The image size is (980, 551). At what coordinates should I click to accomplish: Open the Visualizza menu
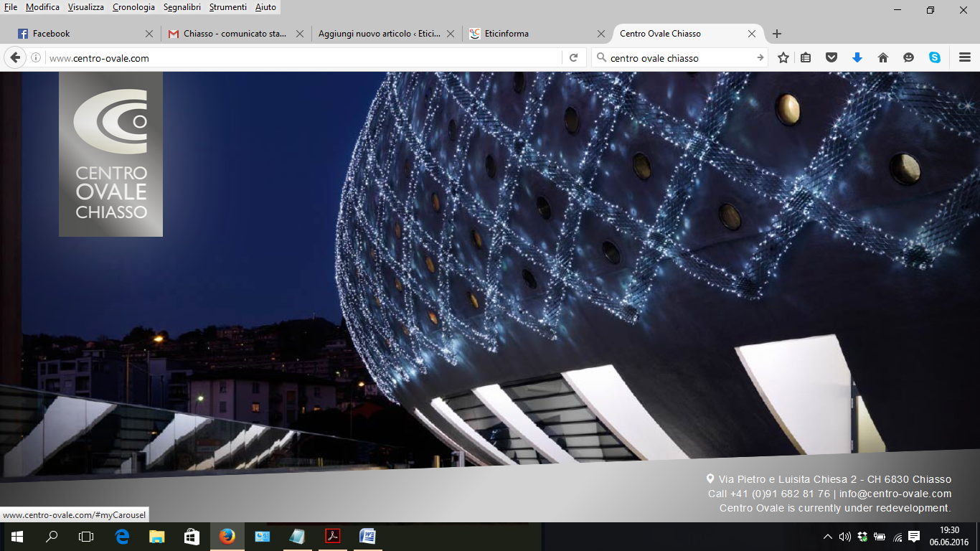point(86,7)
